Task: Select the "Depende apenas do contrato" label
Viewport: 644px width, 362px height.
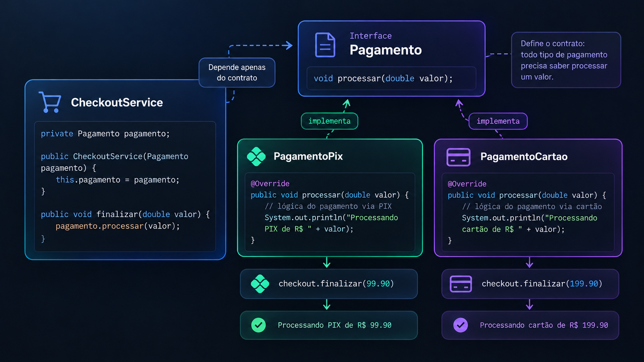Action: click(237, 73)
